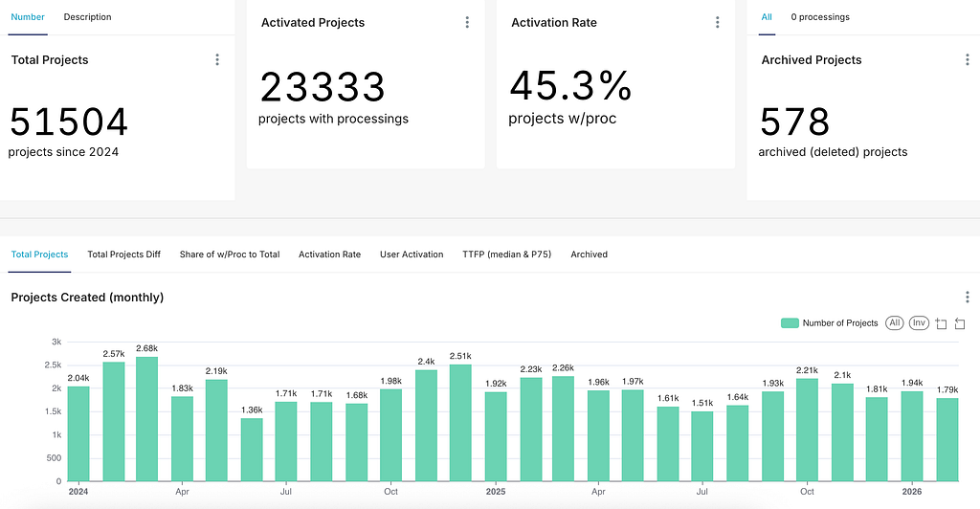
Task: Open Projects Created chart options menu
Action: pos(967,298)
